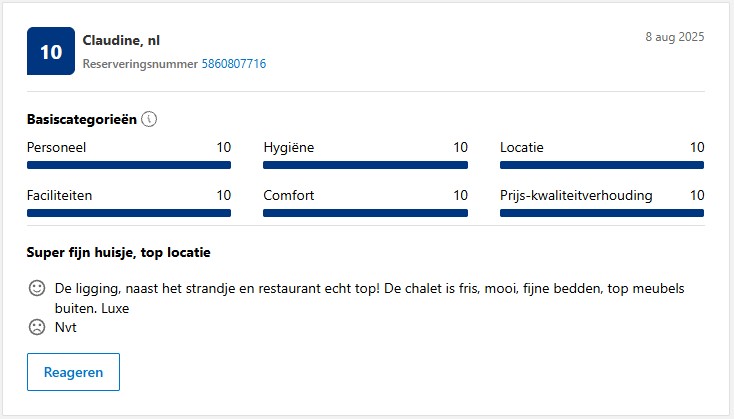Click the Comfort rating bar
This screenshot has width=734, height=419.
point(366,213)
